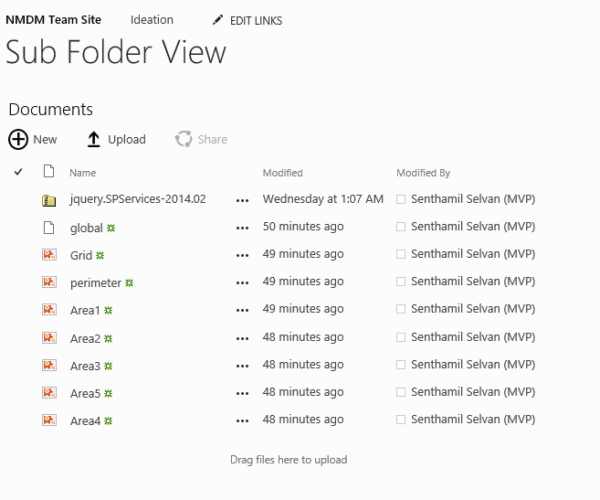Image resolution: width=600 pixels, height=500 pixels.
Task: Sort by the Modified column header
Action: pyautogui.click(x=282, y=173)
